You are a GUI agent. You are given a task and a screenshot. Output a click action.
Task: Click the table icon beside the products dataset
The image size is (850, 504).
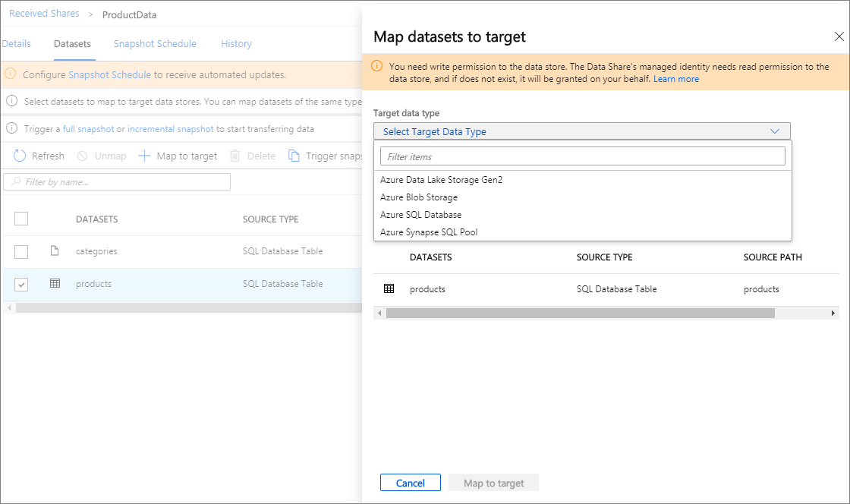tap(54, 283)
